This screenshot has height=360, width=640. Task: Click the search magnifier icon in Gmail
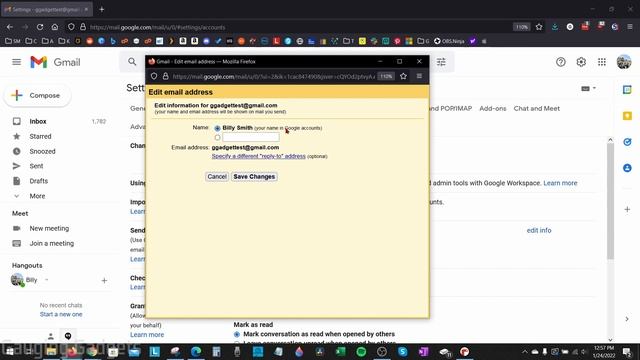[x=132, y=62]
